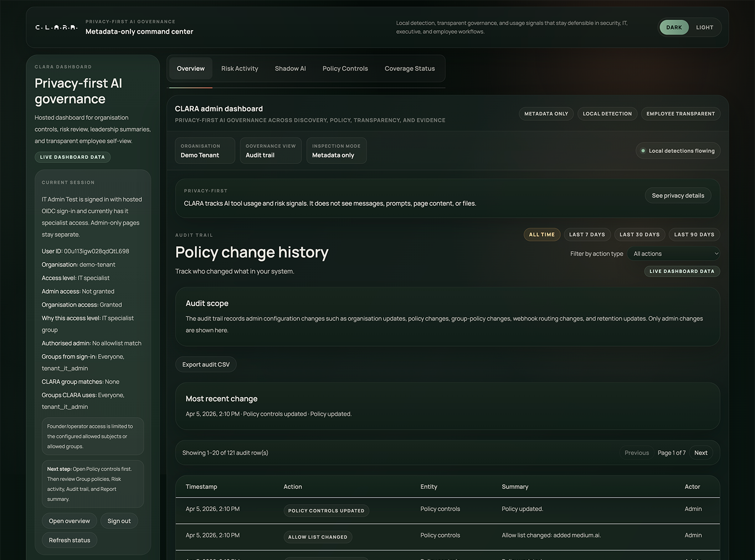
Task: Open the All actions filter dropdown
Action: tap(673, 254)
